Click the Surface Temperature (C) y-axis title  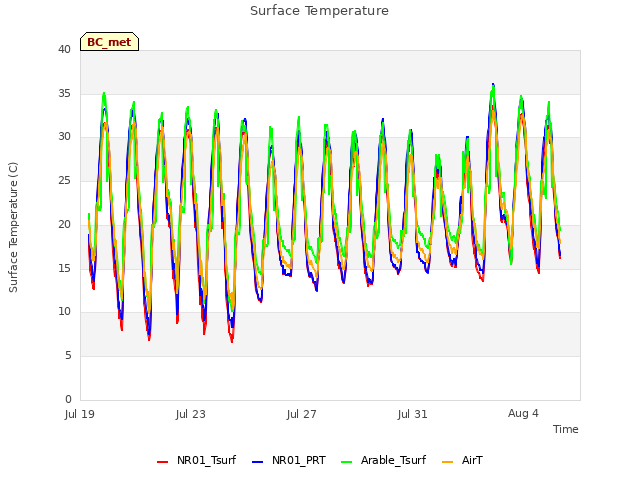pyautogui.click(x=13, y=227)
